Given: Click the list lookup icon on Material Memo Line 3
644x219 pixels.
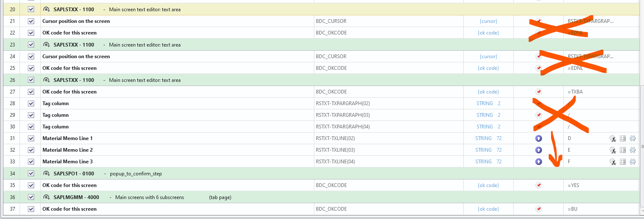Looking at the screenshot, I should point(623,162).
